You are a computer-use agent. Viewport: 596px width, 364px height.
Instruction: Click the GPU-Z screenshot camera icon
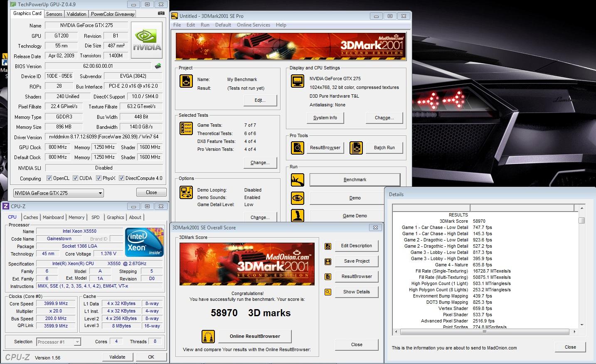(161, 13)
